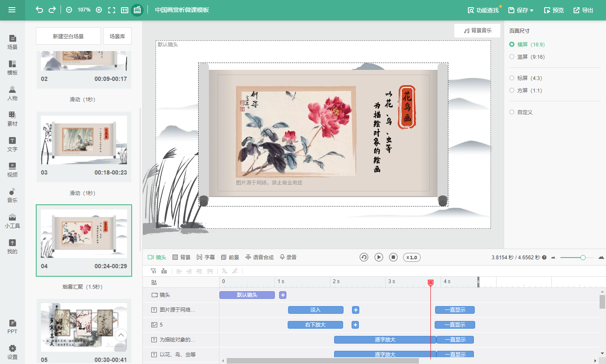Open 录音 recording tab
606x364 pixels.
(x=289, y=257)
